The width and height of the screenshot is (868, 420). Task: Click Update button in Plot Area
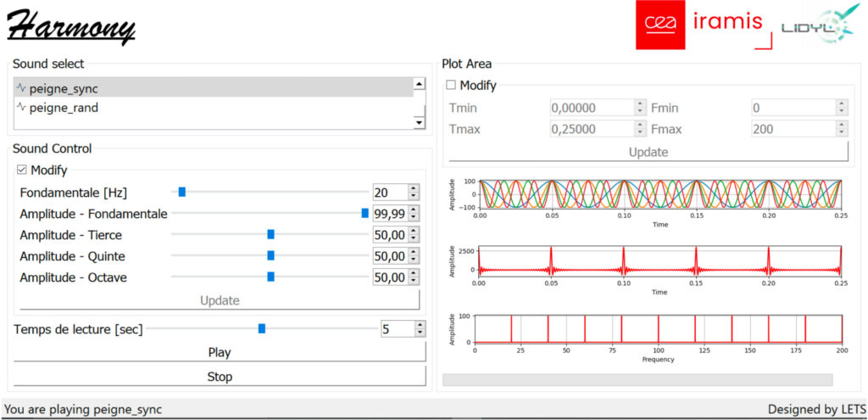click(x=648, y=152)
